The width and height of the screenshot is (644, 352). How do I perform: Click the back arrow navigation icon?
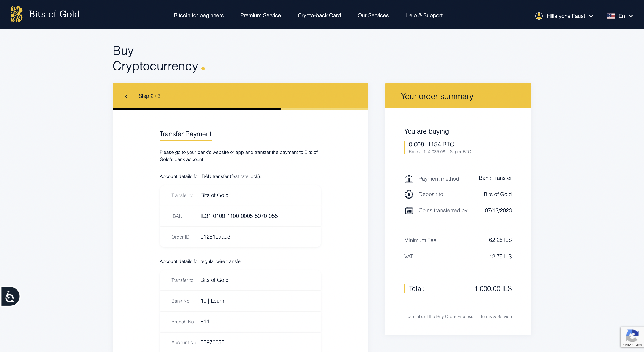[127, 96]
